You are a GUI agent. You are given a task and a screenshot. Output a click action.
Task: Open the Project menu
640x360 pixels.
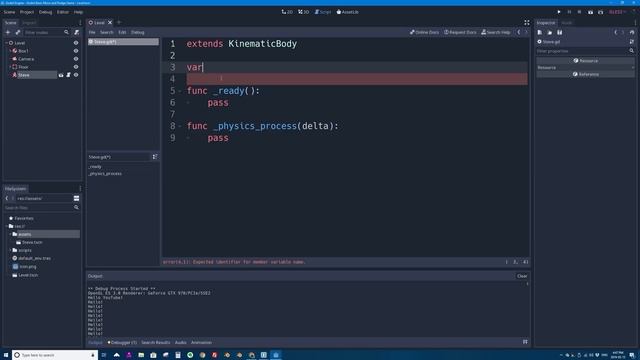(x=27, y=12)
